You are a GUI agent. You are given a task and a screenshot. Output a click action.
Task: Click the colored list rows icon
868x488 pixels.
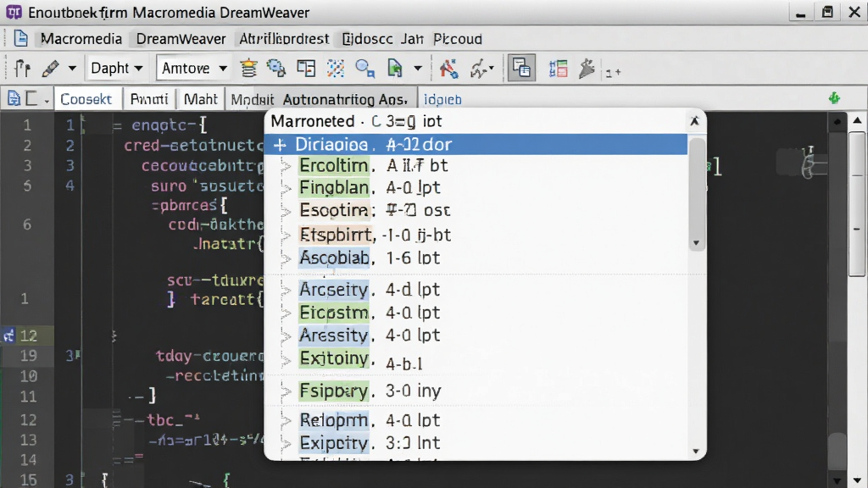(558, 69)
